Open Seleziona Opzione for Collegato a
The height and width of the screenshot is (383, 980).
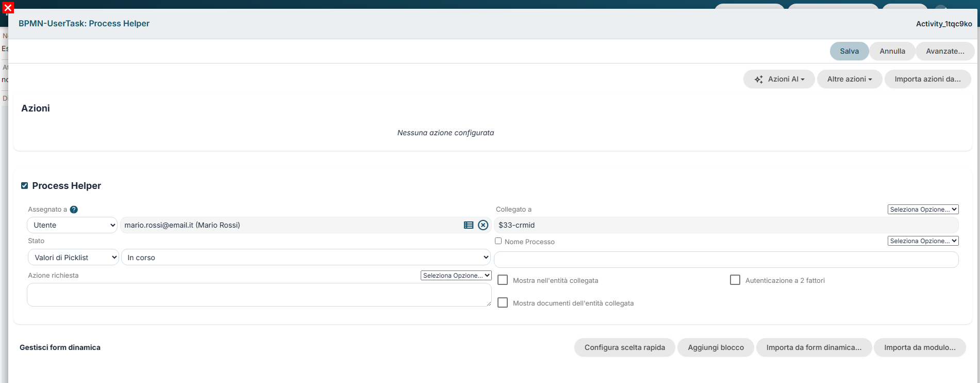click(x=923, y=210)
